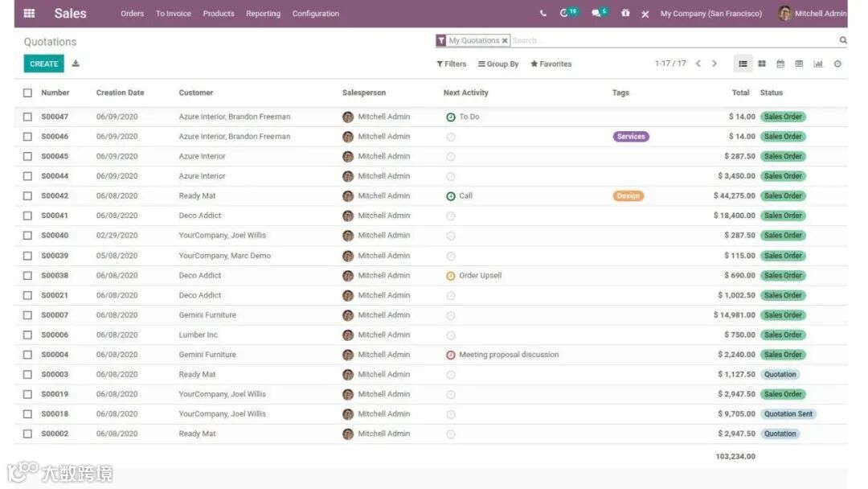
Task: Go to previous page arrow
Action: pyautogui.click(x=698, y=64)
